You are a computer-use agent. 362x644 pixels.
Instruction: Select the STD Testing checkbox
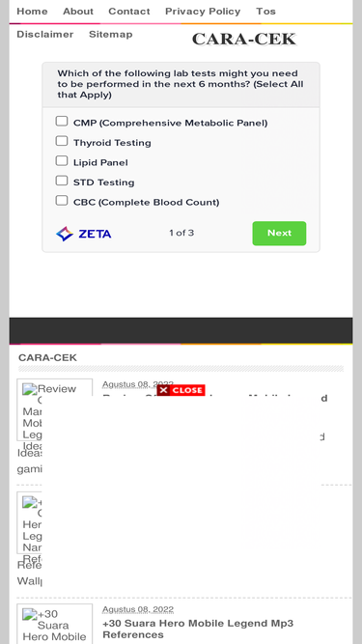[62, 181]
